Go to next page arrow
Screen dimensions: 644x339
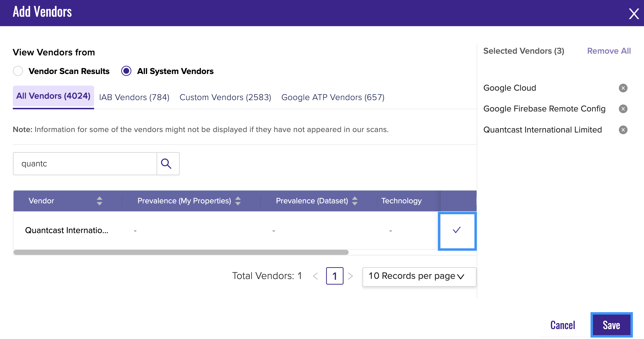point(351,276)
